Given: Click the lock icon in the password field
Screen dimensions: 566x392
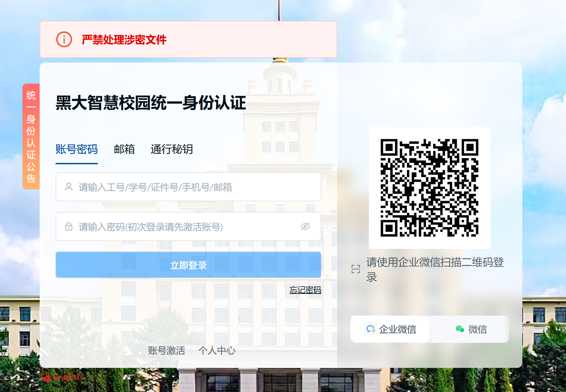Looking at the screenshot, I should (x=69, y=226).
